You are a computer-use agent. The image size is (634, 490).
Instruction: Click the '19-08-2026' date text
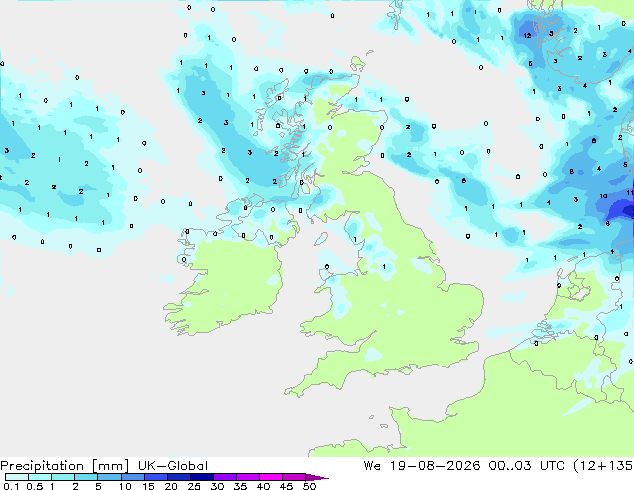click(435, 466)
